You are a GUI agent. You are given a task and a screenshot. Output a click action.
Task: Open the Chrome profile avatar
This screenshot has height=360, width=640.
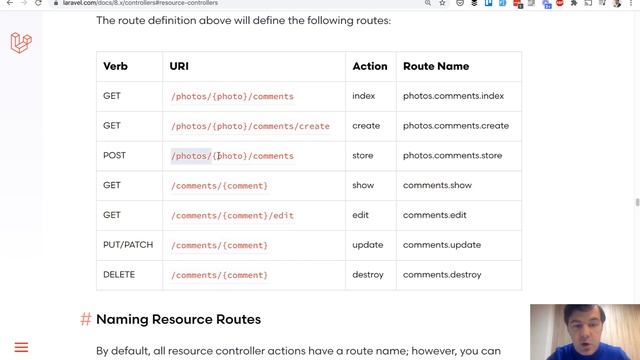(x=617, y=3)
